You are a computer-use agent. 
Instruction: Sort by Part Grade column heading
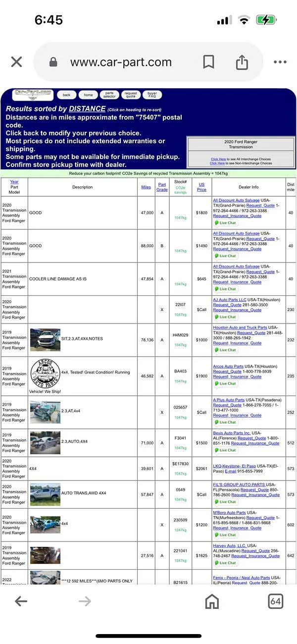coord(162,187)
